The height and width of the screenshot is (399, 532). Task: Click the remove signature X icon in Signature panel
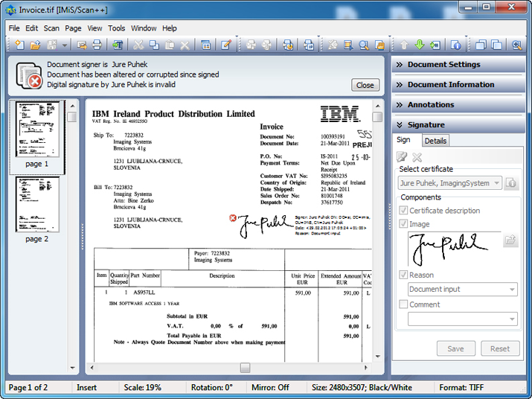point(417,157)
